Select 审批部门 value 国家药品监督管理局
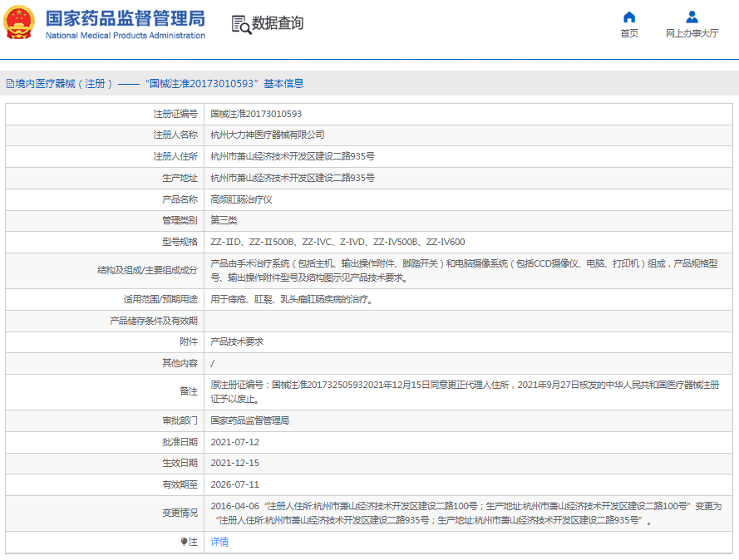Viewport: 739px width, 560px height. (249, 420)
